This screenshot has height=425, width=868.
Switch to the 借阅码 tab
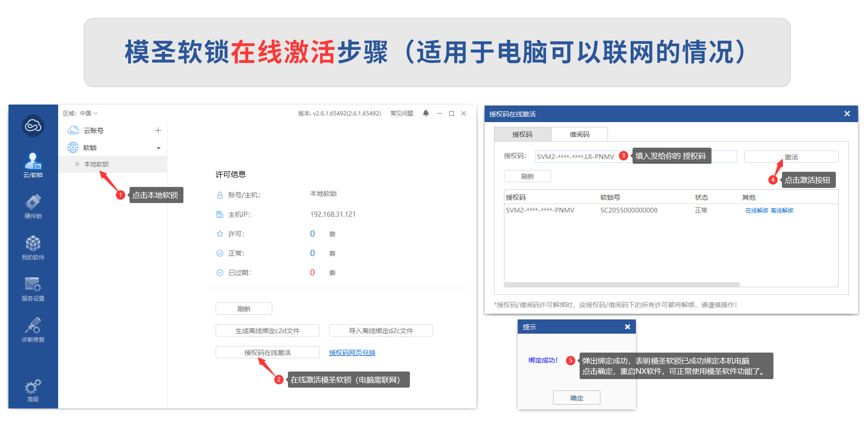(579, 134)
